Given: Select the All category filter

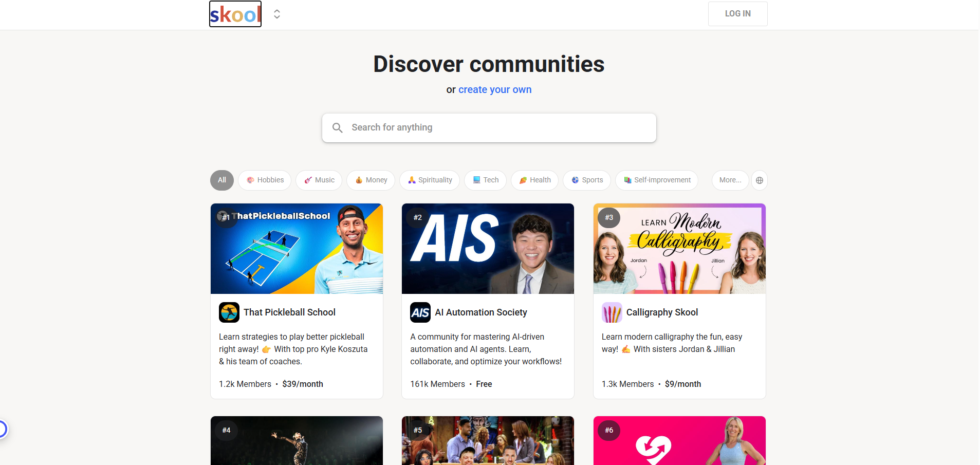Looking at the screenshot, I should (222, 180).
